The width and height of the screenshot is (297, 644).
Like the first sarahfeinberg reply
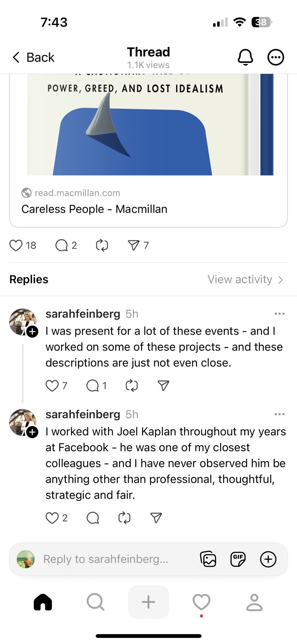(52, 385)
